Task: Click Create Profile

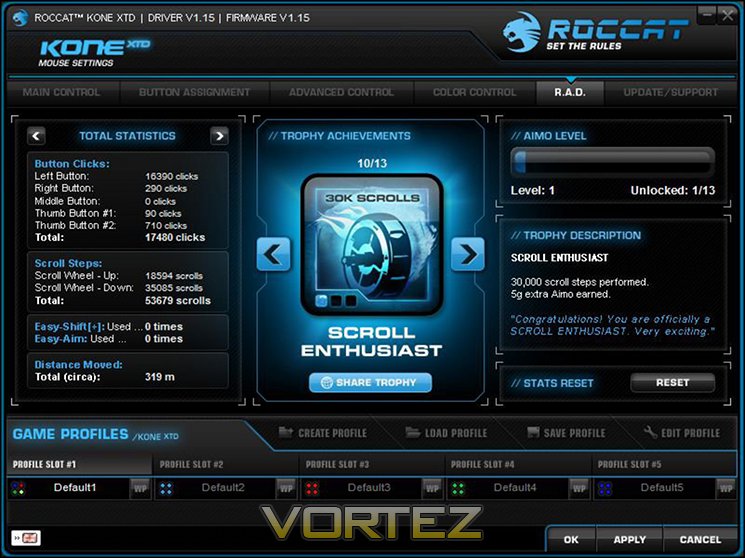Action: coord(323,433)
